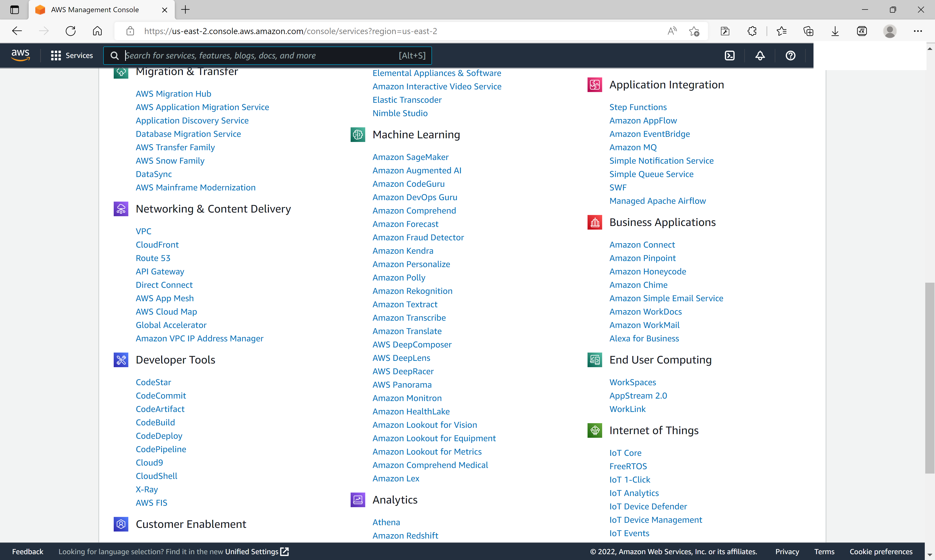The height and width of the screenshot is (560, 935).
Task: Open the favorites list icon
Action: pyautogui.click(x=781, y=31)
